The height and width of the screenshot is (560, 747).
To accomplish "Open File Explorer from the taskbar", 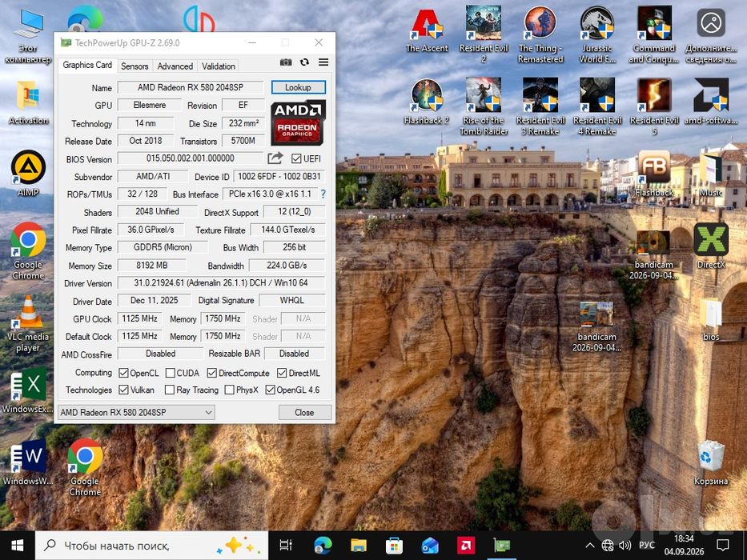I will click(x=358, y=546).
